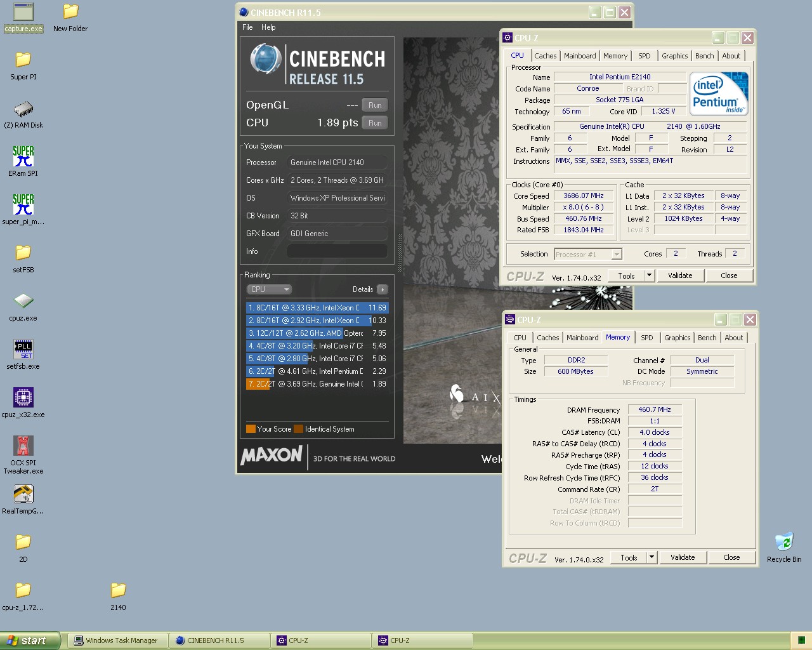Viewport: 812px width, 650px height.
Task: Switch to Caches tab in upper CPU-Z
Action: point(546,56)
